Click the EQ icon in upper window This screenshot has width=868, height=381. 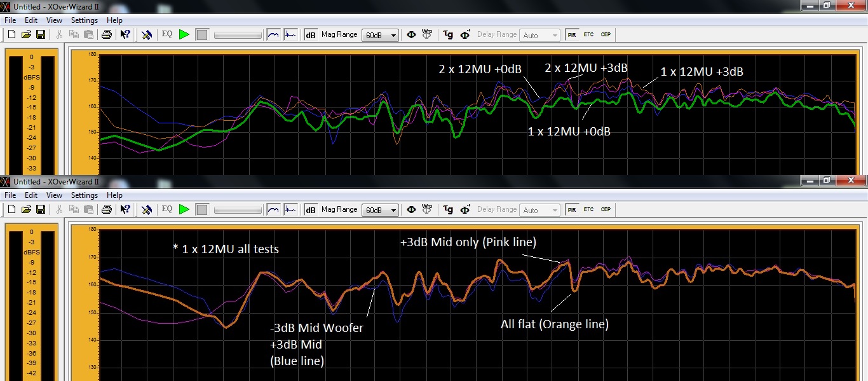167,34
